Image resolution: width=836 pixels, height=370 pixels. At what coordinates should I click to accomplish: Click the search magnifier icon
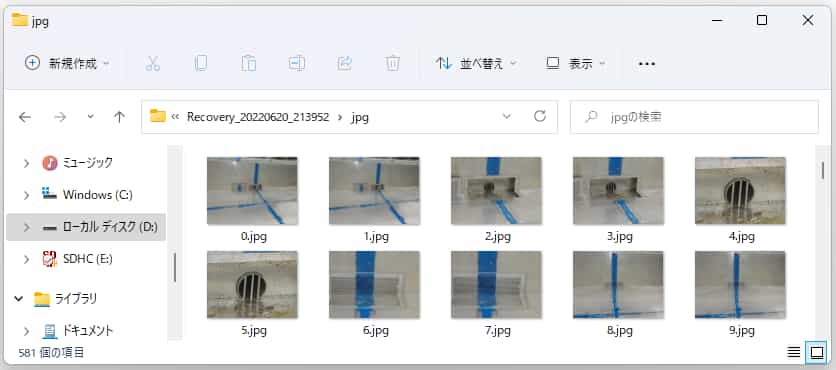591,117
